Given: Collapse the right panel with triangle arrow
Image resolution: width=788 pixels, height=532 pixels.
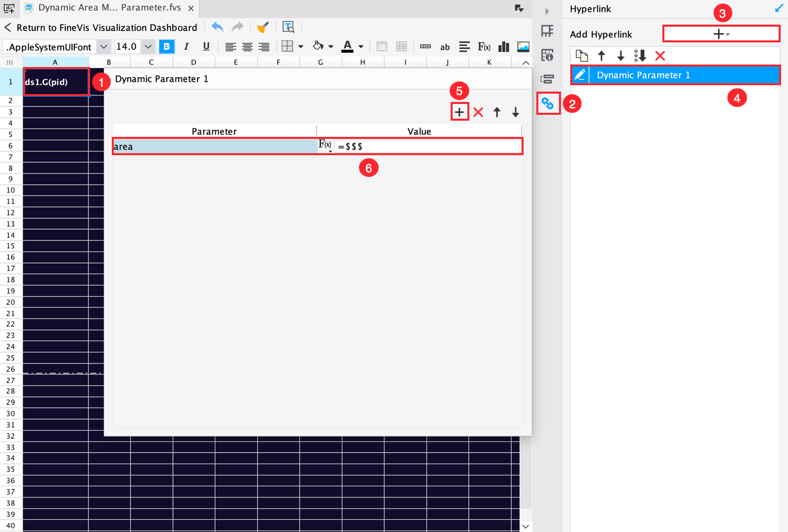Looking at the screenshot, I should tap(547, 11).
